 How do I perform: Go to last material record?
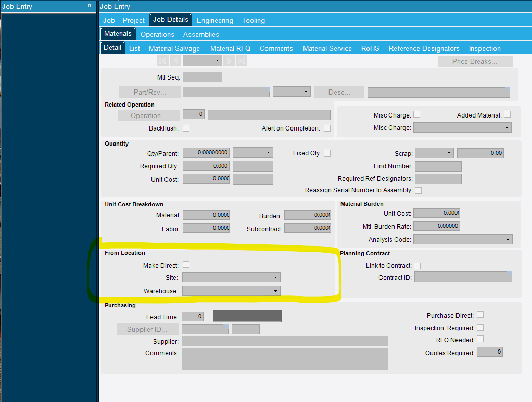coord(241,61)
